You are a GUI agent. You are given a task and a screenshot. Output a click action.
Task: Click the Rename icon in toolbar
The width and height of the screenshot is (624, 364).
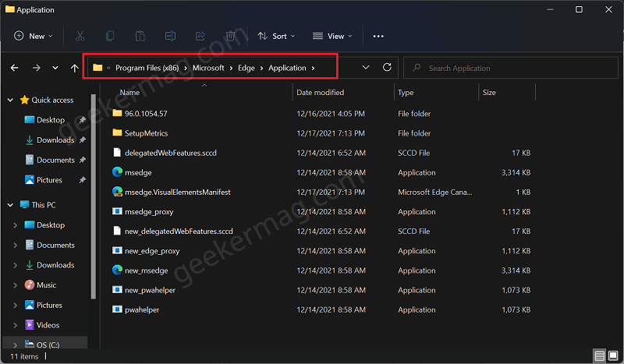pyautogui.click(x=170, y=36)
